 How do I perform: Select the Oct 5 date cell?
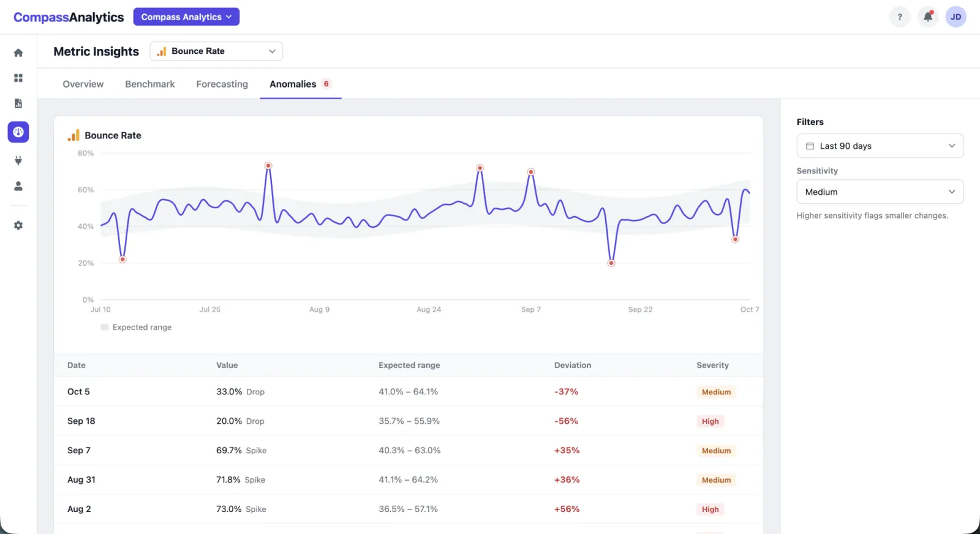78,392
